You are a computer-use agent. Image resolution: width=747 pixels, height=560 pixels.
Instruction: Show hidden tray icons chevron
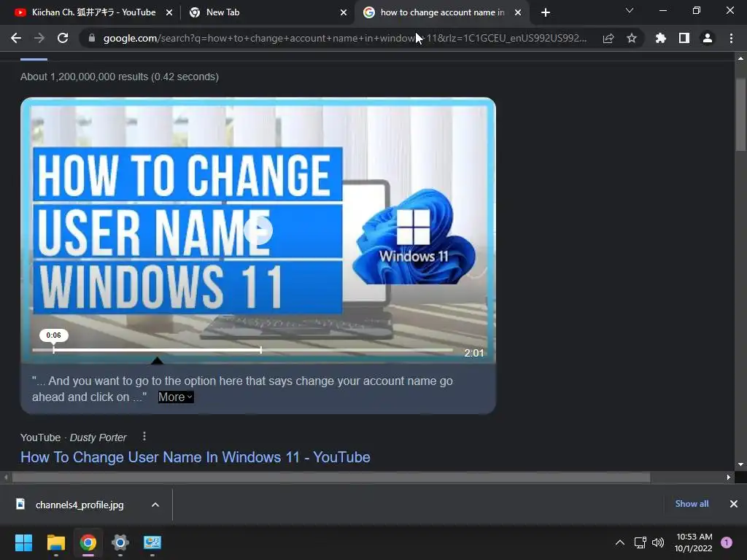(x=620, y=542)
